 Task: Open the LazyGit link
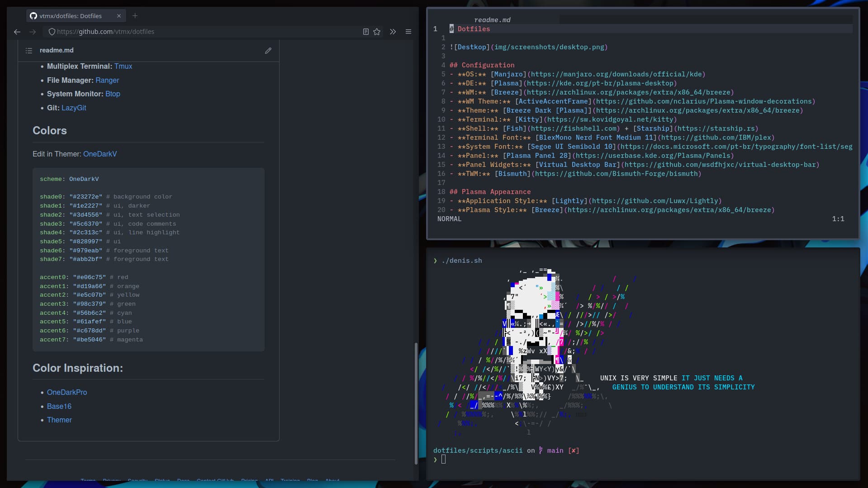(74, 108)
